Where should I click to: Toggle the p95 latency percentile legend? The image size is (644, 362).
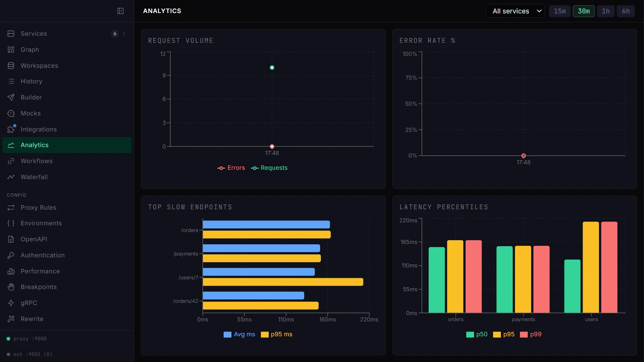[503, 334]
